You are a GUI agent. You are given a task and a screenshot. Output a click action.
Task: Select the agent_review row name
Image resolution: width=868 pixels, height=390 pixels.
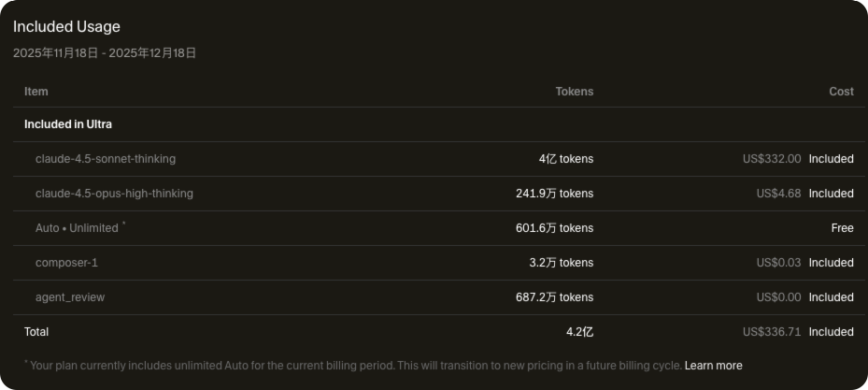pos(70,297)
